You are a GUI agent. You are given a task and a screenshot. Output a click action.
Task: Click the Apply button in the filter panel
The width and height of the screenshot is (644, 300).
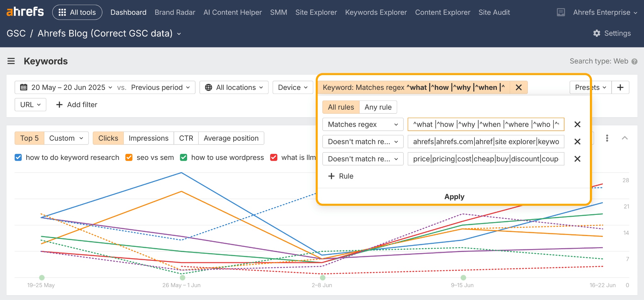[454, 196]
